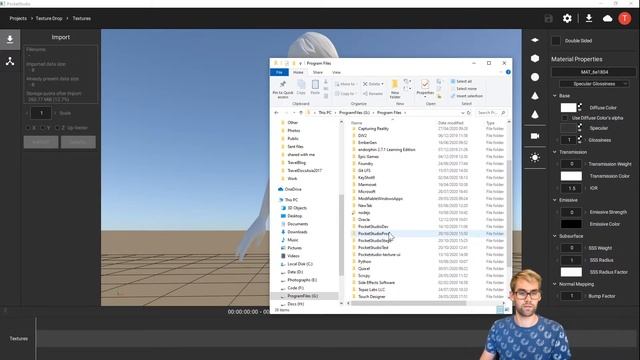Collapse the Base section
Viewport: 640px width, 360px height.
coord(555,96)
